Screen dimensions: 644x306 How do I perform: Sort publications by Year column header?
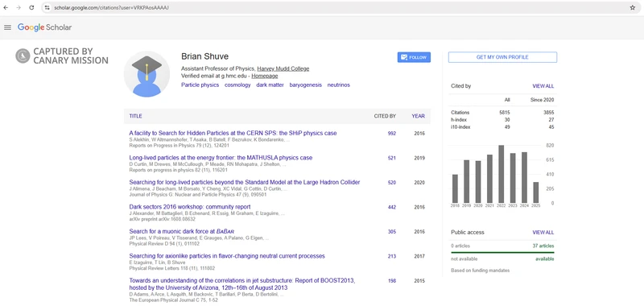(x=418, y=116)
